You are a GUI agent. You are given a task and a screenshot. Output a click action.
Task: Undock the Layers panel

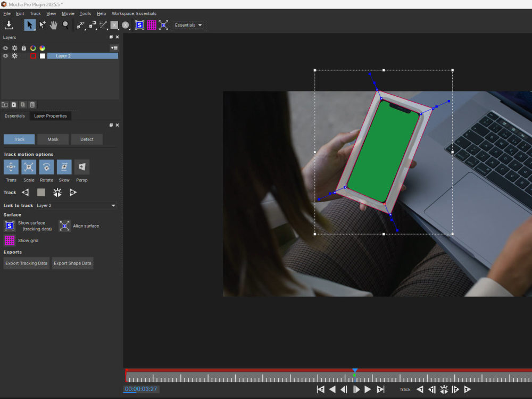click(111, 37)
